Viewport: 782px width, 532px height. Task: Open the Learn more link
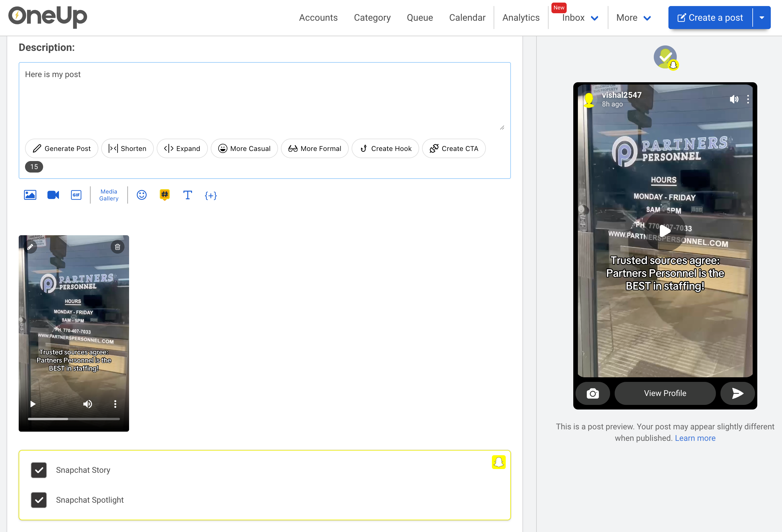[695, 438]
